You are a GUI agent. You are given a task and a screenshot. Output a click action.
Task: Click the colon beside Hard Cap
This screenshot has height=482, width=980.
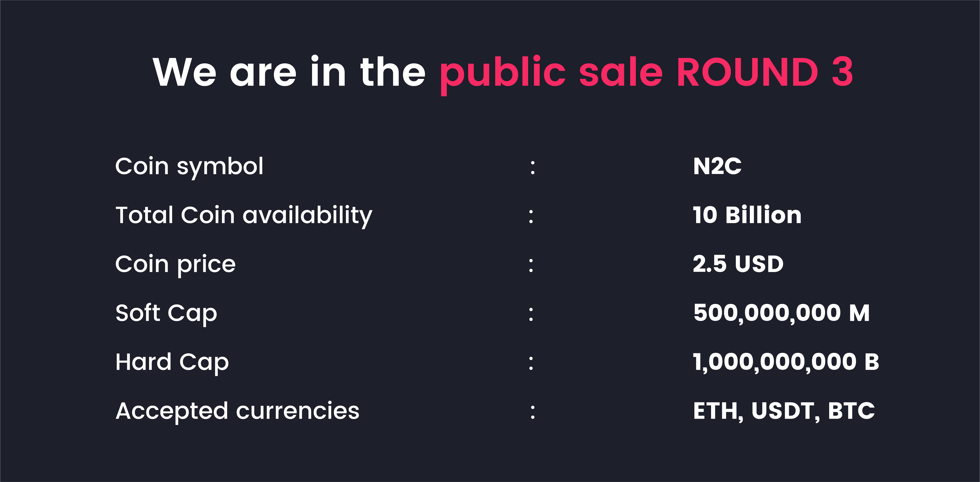(531, 363)
